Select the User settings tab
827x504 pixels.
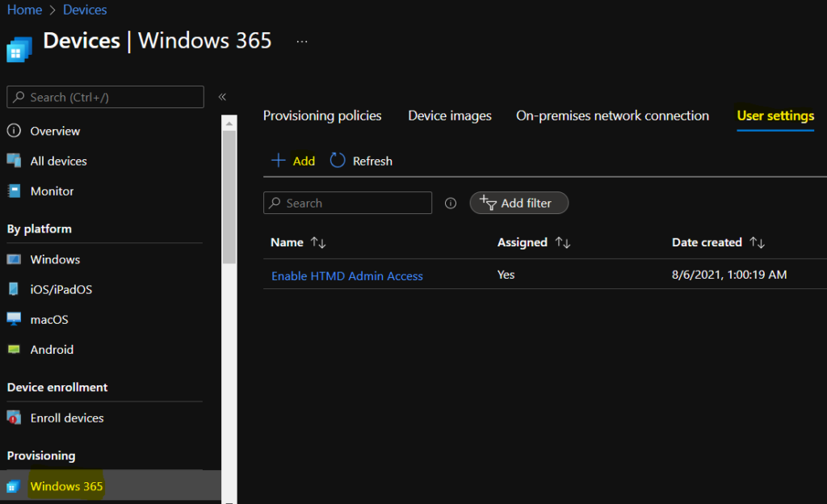click(775, 115)
